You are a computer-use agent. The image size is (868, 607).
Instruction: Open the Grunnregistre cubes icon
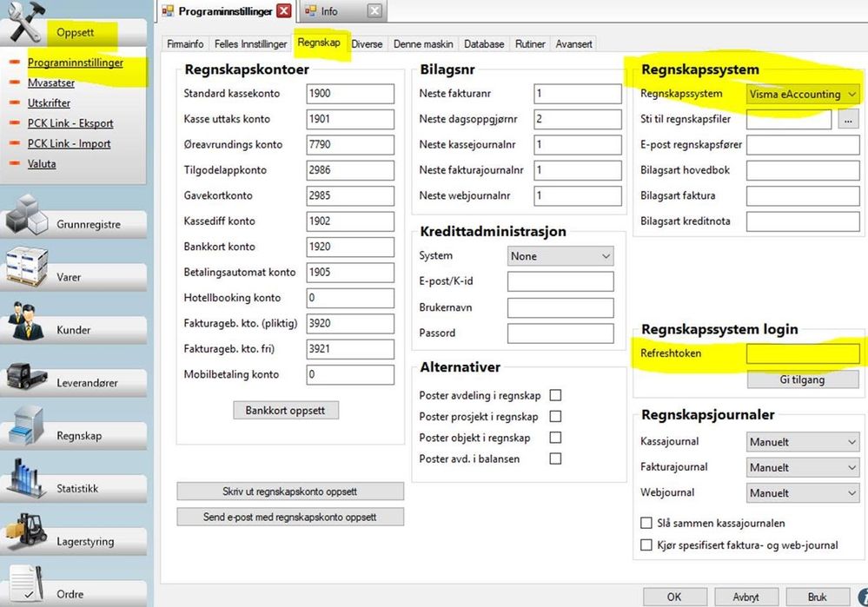click(x=28, y=214)
